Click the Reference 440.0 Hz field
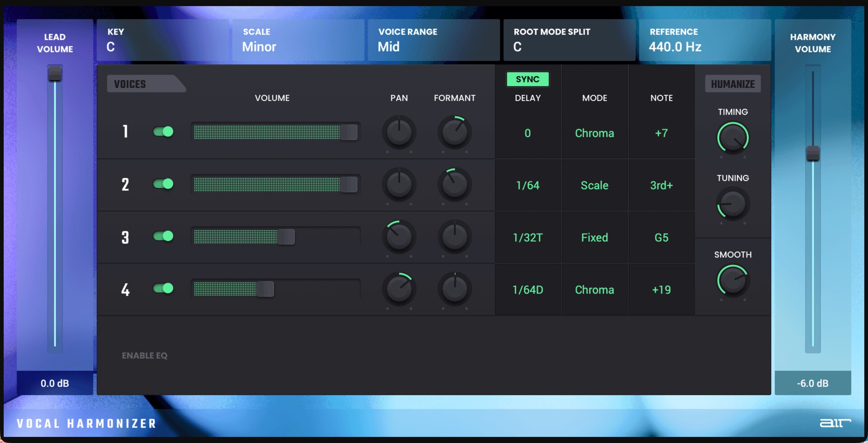The height and width of the screenshot is (443, 868). [x=704, y=40]
